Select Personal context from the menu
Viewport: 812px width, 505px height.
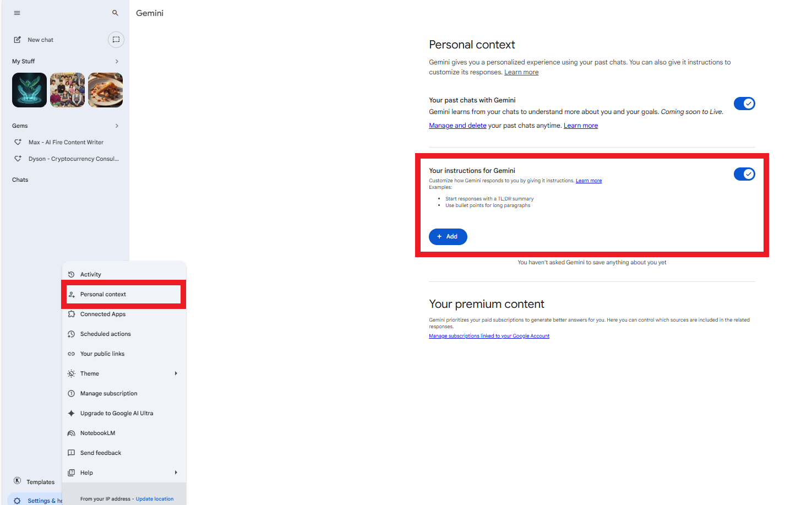[x=103, y=294]
